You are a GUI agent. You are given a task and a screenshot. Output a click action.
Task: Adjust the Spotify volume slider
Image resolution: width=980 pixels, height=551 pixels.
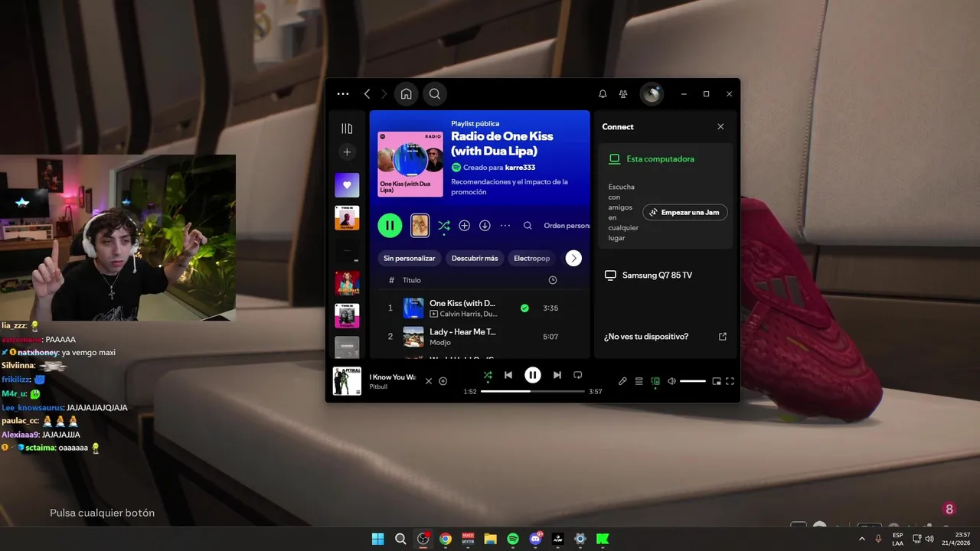point(693,381)
